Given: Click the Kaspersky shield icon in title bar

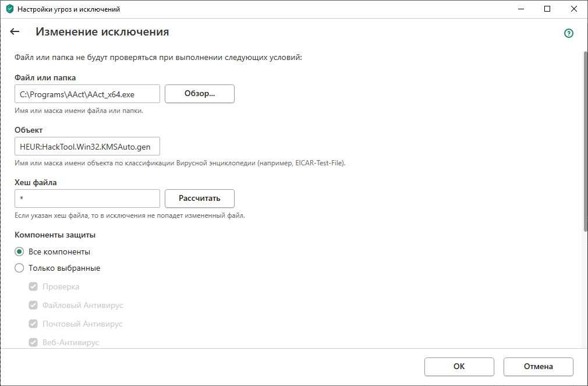Looking at the screenshot, I should 9,9.
